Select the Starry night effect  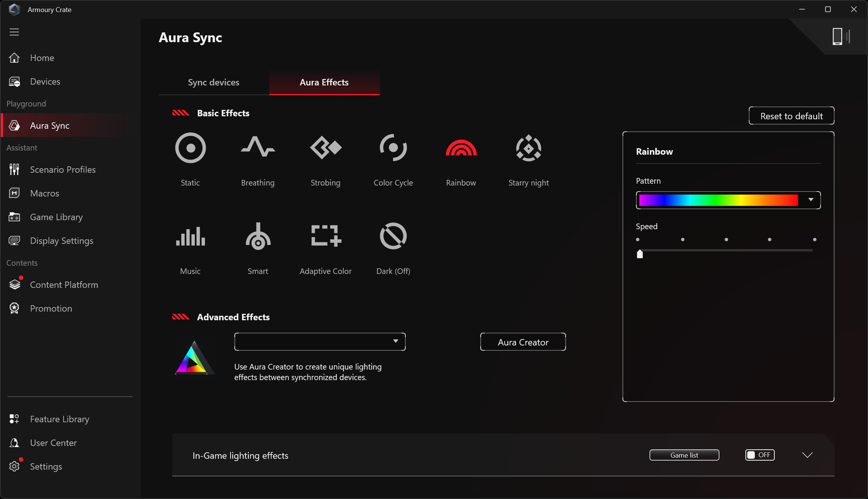(x=528, y=148)
